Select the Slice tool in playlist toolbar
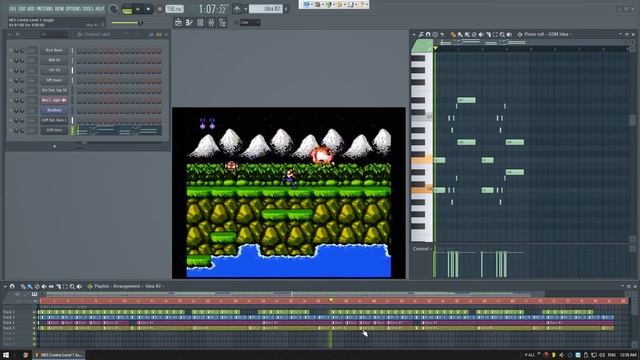The image size is (640, 360). [58, 287]
